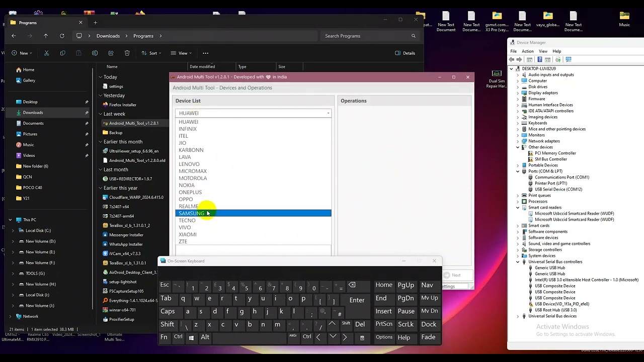
Task: Add a new tab in File Explorer
Action: click(x=96, y=22)
